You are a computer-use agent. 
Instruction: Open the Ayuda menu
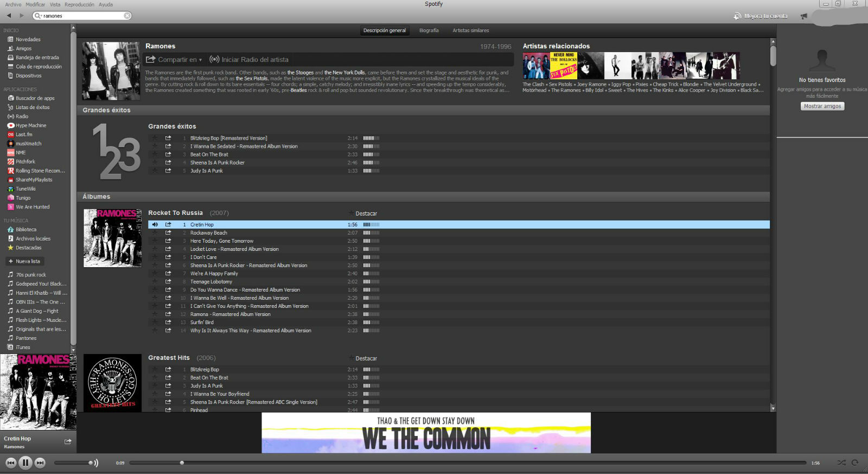coord(106,4)
